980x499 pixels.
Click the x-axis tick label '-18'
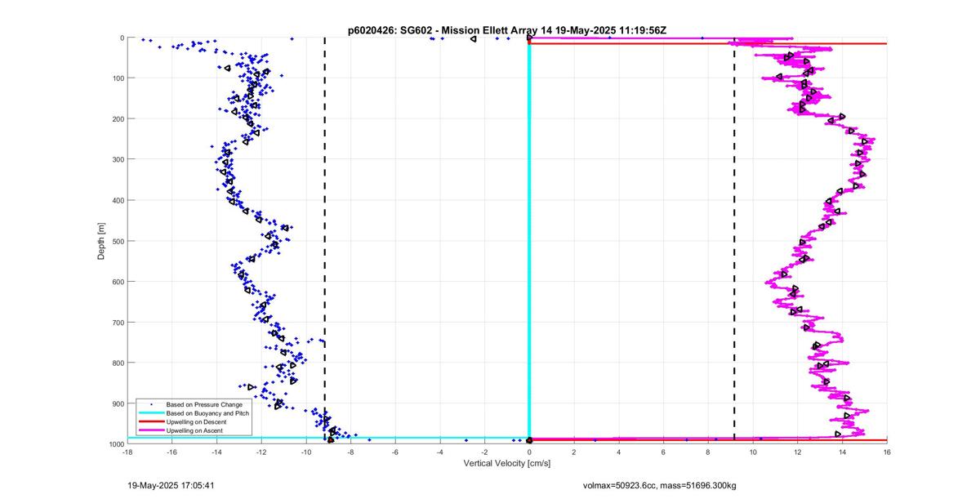(127, 452)
